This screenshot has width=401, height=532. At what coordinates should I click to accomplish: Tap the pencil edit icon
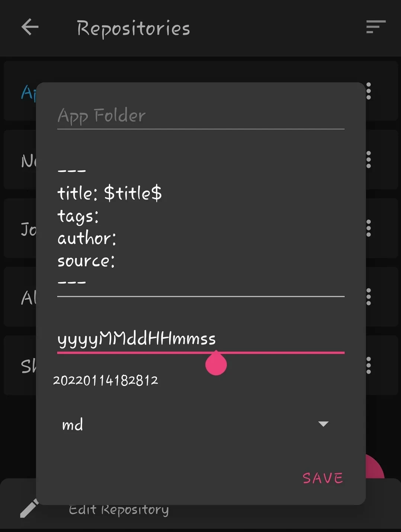pyautogui.click(x=29, y=508)
